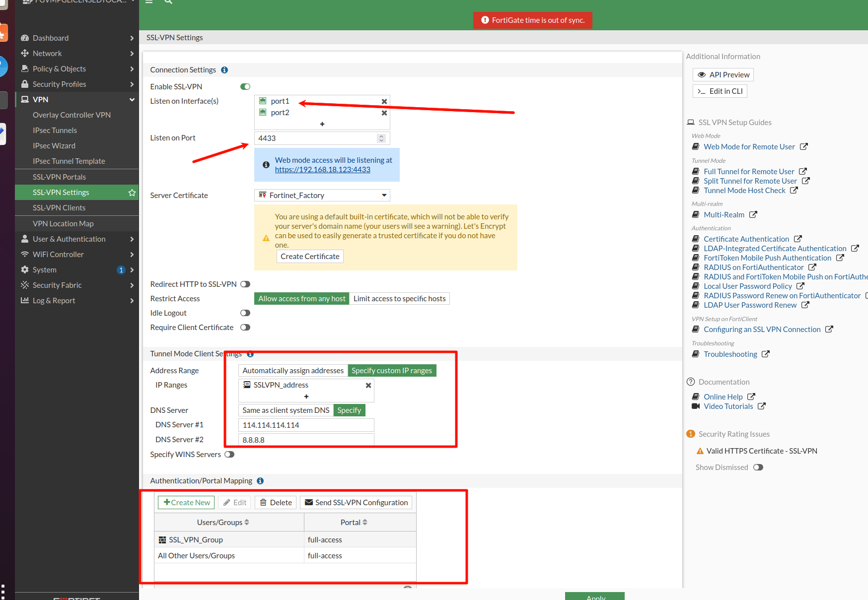Screen dimensions: 868x600
Task: Open the Server Certificate dropdown
Action: [322, 196]
